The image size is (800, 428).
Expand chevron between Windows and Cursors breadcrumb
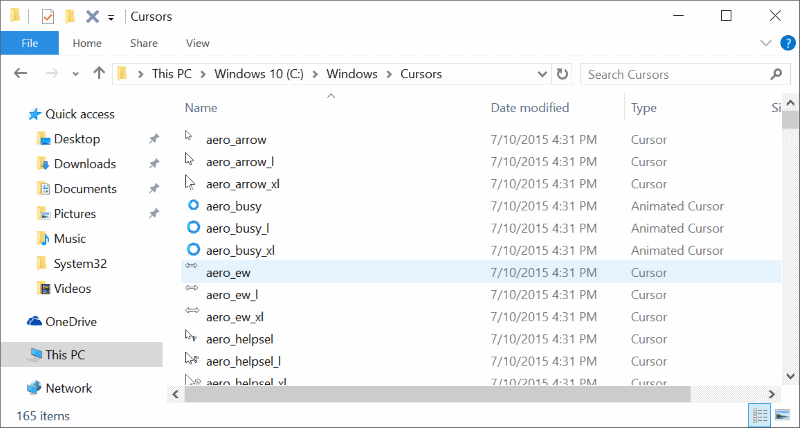(389, 74)
